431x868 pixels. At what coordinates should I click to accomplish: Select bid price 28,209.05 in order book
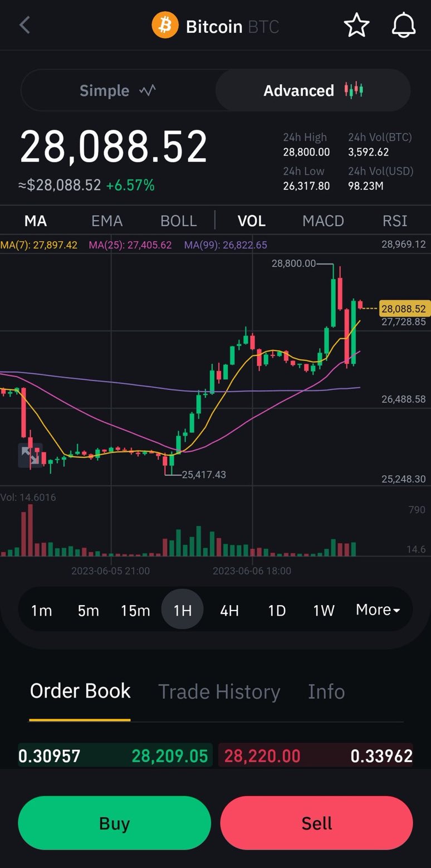(170, 756)
